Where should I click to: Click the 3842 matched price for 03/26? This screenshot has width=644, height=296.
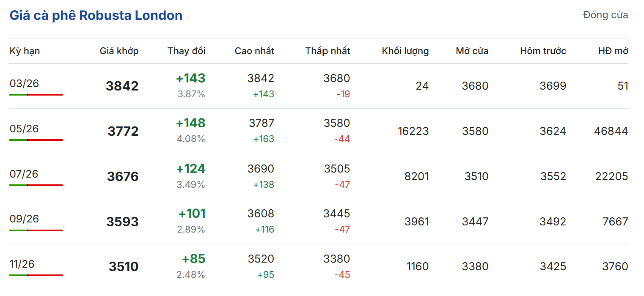122,86
